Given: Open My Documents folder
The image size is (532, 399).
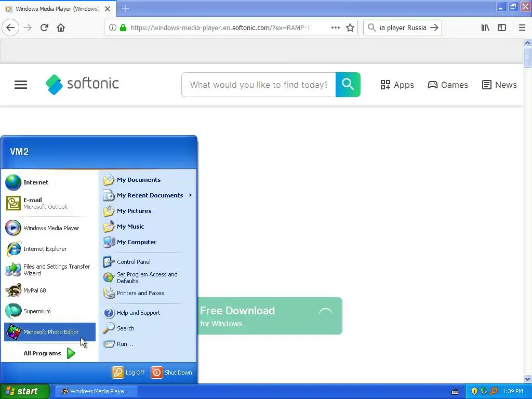Looking at the screenshot, I should [148, 179].
